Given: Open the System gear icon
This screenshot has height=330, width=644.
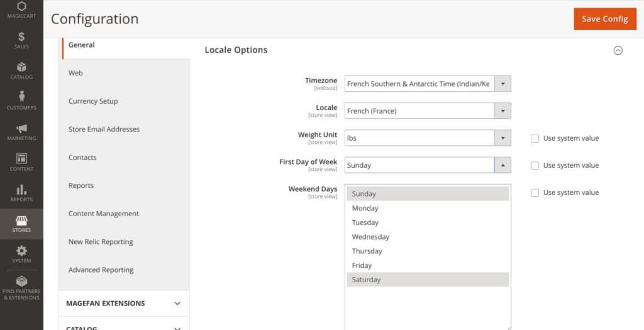Looking at the screenshot, I should [x=21, y=254].
